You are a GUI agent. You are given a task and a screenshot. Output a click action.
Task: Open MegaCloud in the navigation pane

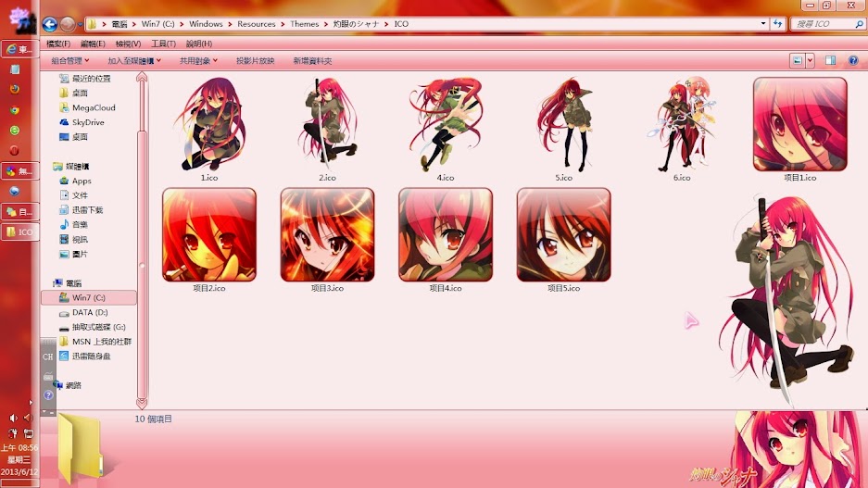[87, 107]
